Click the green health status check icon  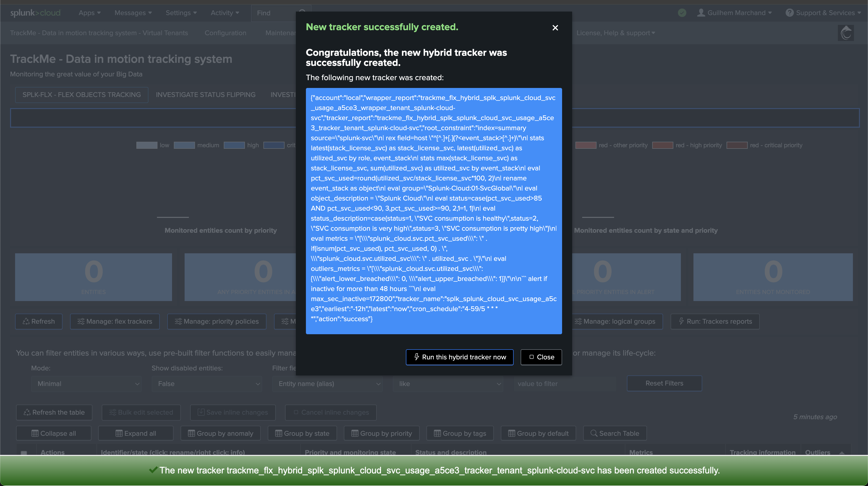[x=682, y=13]
